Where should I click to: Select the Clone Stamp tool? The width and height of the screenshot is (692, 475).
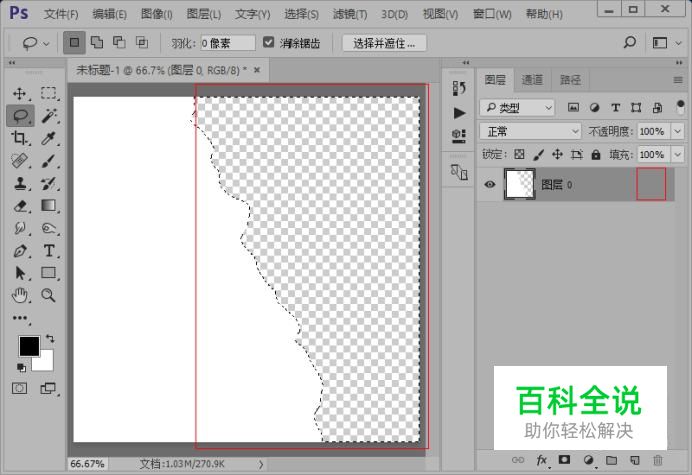(19, 183)
